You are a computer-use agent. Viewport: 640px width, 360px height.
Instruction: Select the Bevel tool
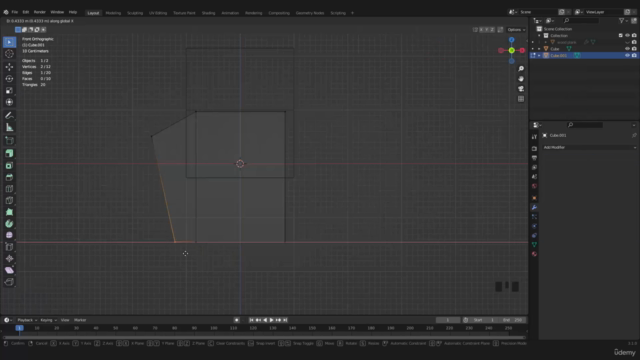pyautogui.click(x=9, y=177)
